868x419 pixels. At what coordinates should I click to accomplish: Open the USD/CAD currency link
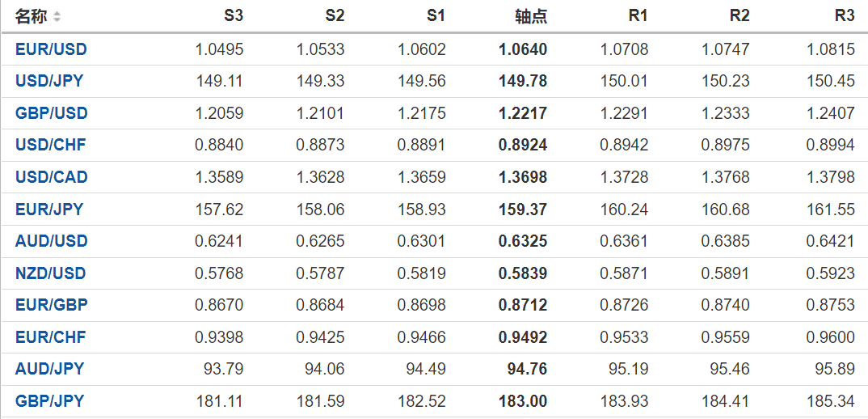[51, 177]
